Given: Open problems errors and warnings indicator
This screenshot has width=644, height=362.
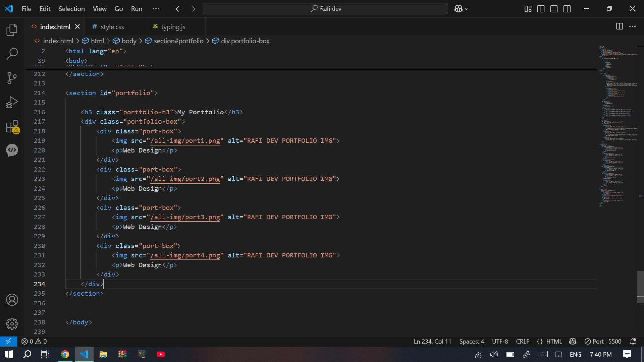Looking at the screenshot, I should [x=34, y=342].
